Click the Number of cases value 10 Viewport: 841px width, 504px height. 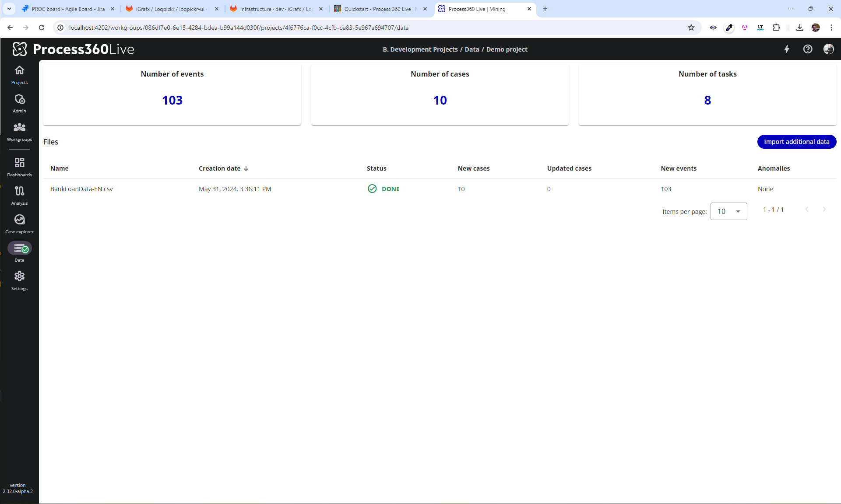[x=440, y=100]
